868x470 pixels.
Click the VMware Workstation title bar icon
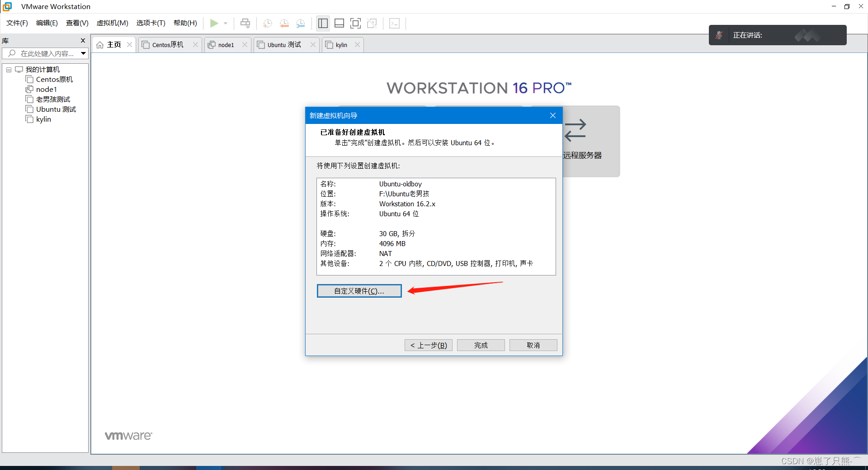(x=7, y=6)
